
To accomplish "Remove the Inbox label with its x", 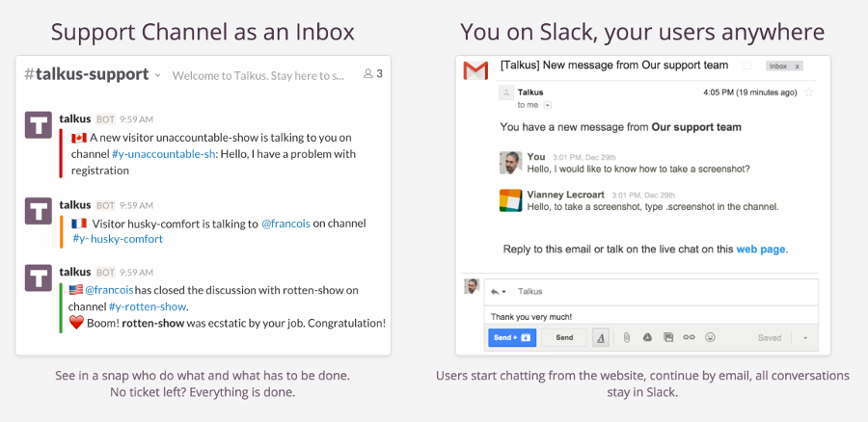I will pyautogui.click(x=798, y=66).
